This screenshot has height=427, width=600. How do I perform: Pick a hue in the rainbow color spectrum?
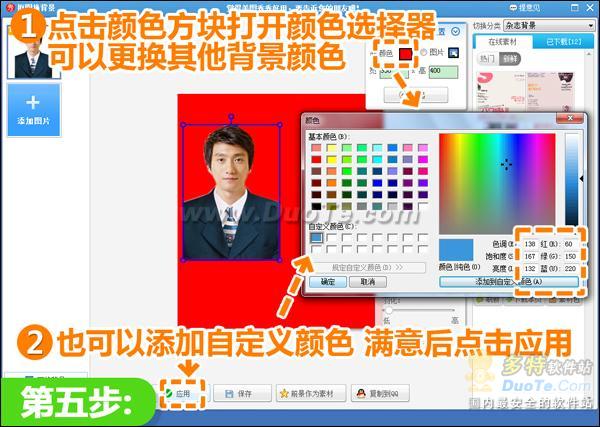(497, 184)
